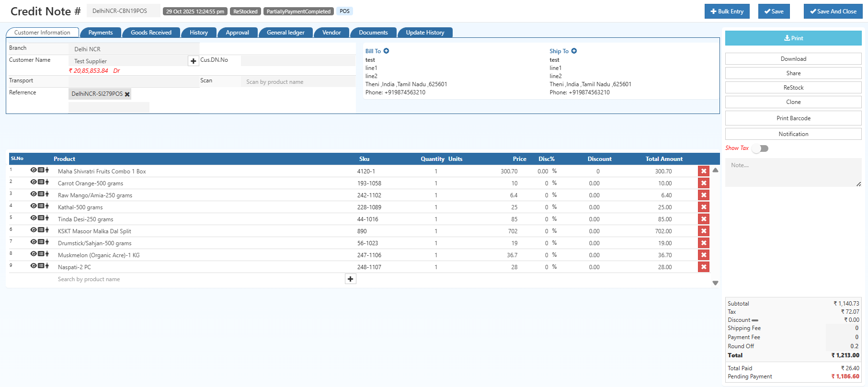Open list details icon for Maha Shivratri Fruits Combo
The height and width of the screenshot is (387, 868).
(41, 170)
